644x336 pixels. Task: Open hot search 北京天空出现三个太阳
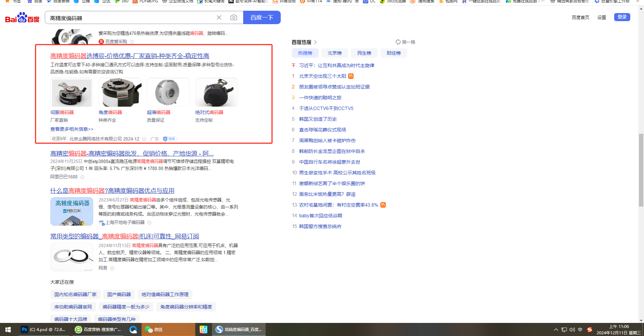[x=323, y=76]
